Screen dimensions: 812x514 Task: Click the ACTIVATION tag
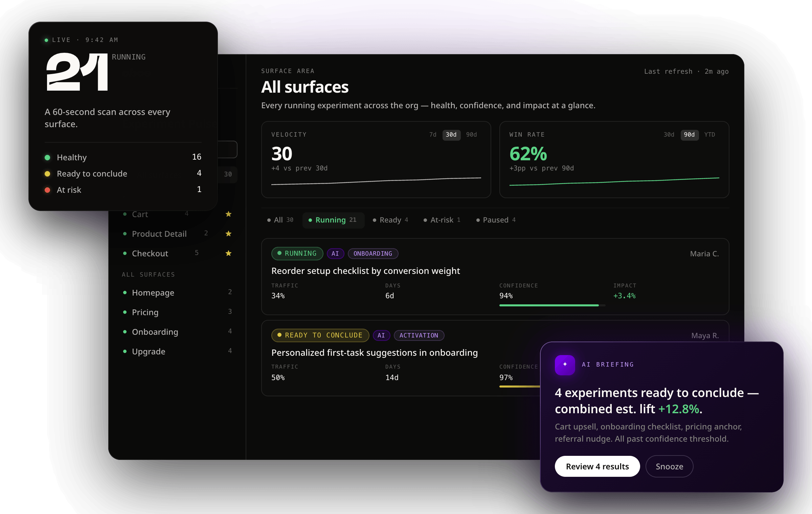419,335
